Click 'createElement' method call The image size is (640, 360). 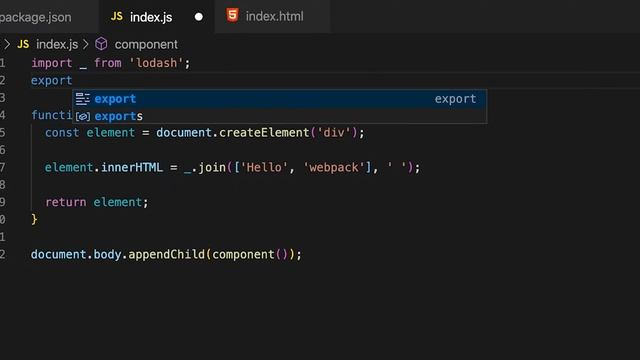264,133
